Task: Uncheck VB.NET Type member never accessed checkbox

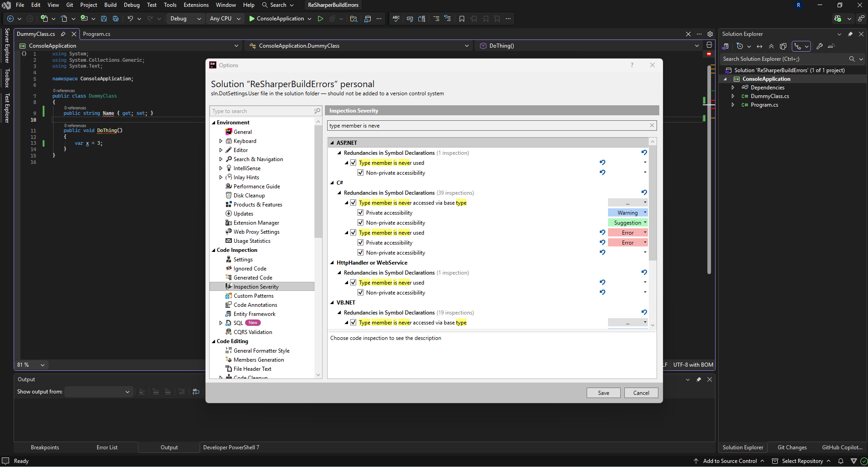Action: (353, 323)
